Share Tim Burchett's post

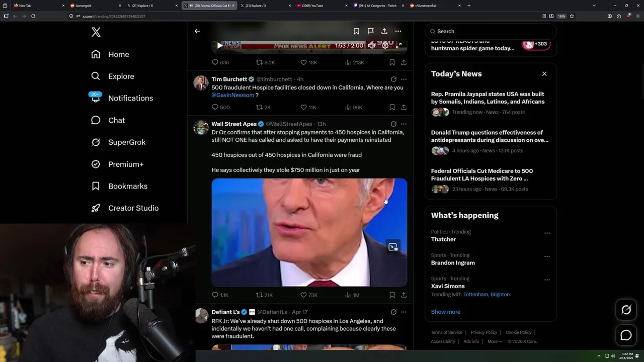pyautogui.click(x=404, y=107)
